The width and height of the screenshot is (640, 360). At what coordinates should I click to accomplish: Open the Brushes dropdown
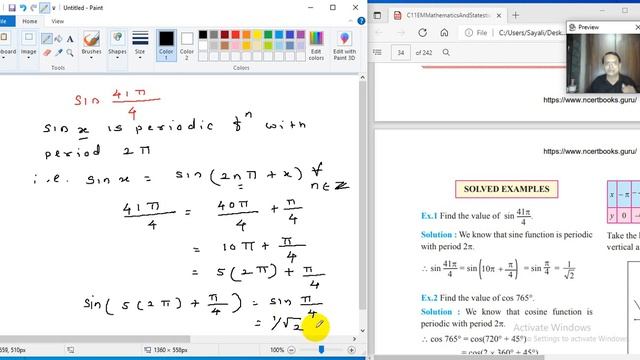[x=91, y=58]
